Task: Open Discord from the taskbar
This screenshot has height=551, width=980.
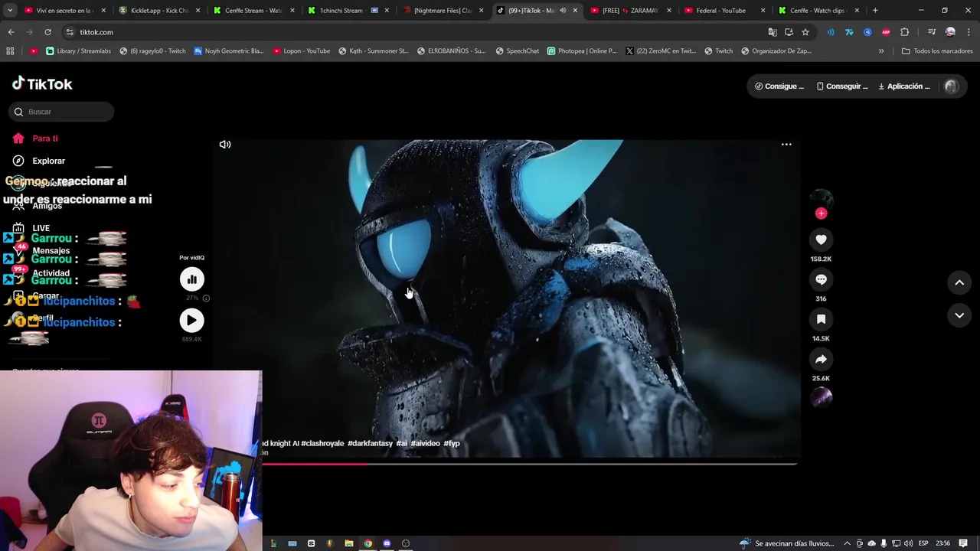Action: [387, 543]
